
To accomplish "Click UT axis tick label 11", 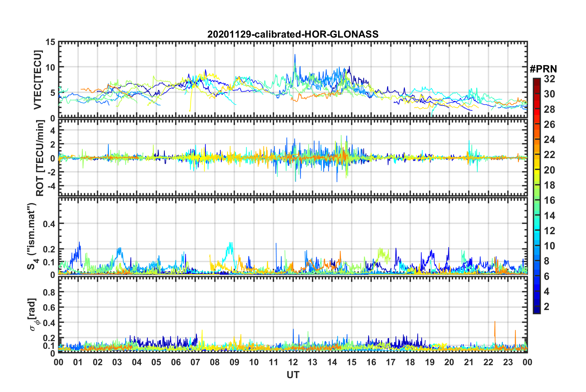I will [x=274, y=362].
